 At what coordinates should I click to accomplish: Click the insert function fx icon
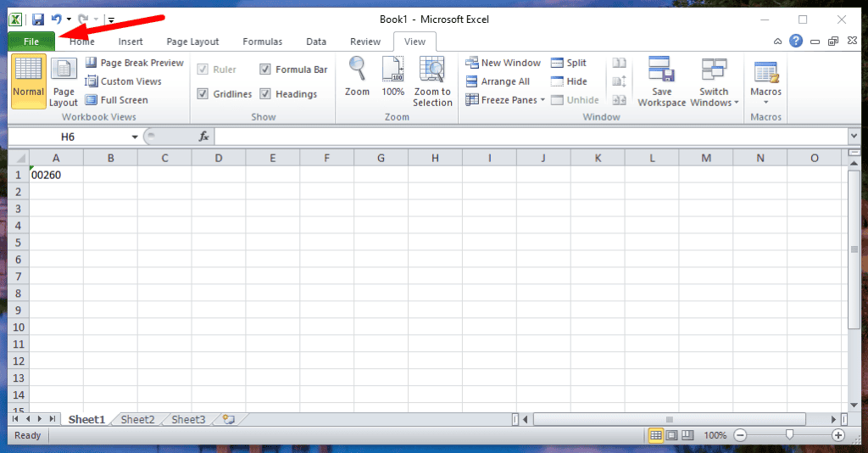tap(203, 137)
